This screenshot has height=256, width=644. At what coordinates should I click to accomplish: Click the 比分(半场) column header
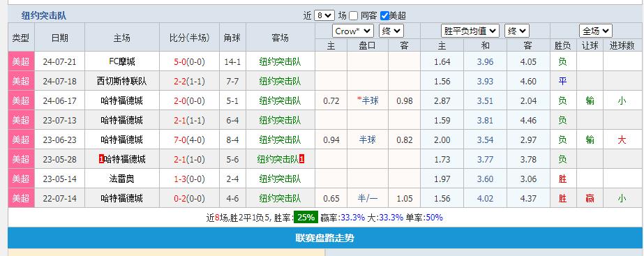[189, 38]
